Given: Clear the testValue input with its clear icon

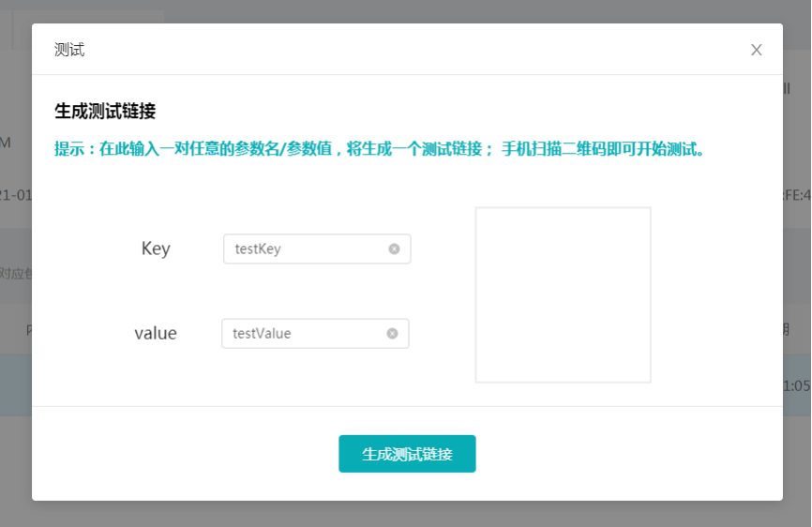Looking at the screenshot, I should click(393, 334).
